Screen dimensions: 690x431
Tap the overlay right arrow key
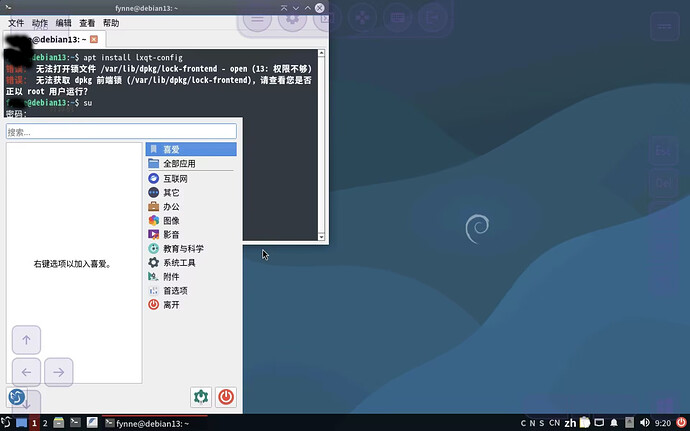coord(59,372)
